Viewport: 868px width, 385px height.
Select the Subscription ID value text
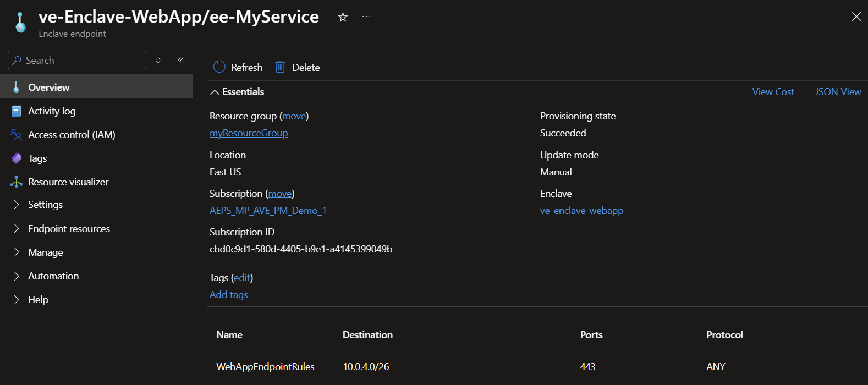click(x=301, y=249)
